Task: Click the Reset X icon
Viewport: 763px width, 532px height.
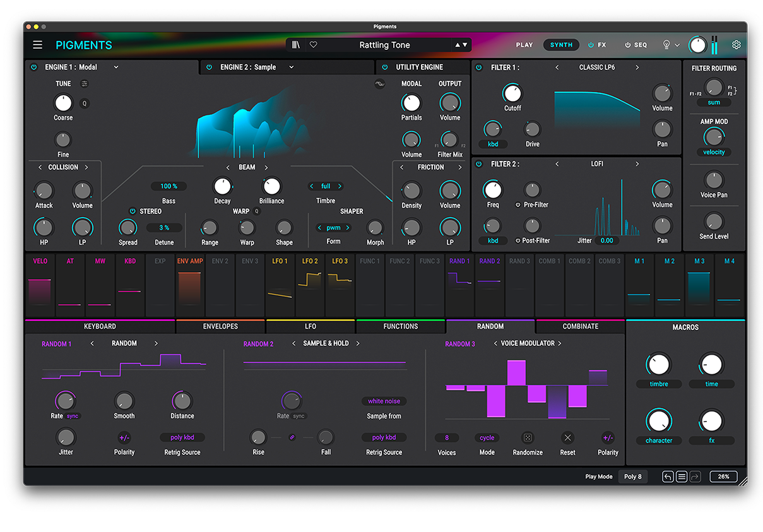Action: tap(567, 437)
